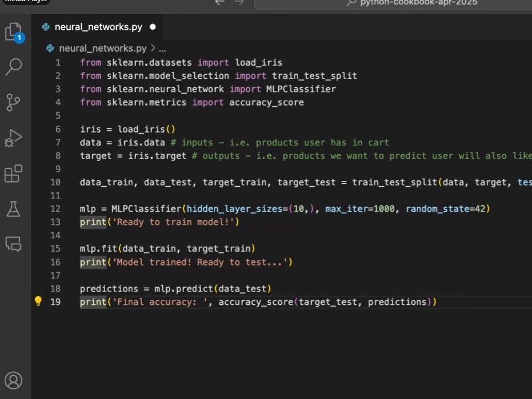
Task: Open the Chat view in the activity bar
Action: tap(14, 244)
